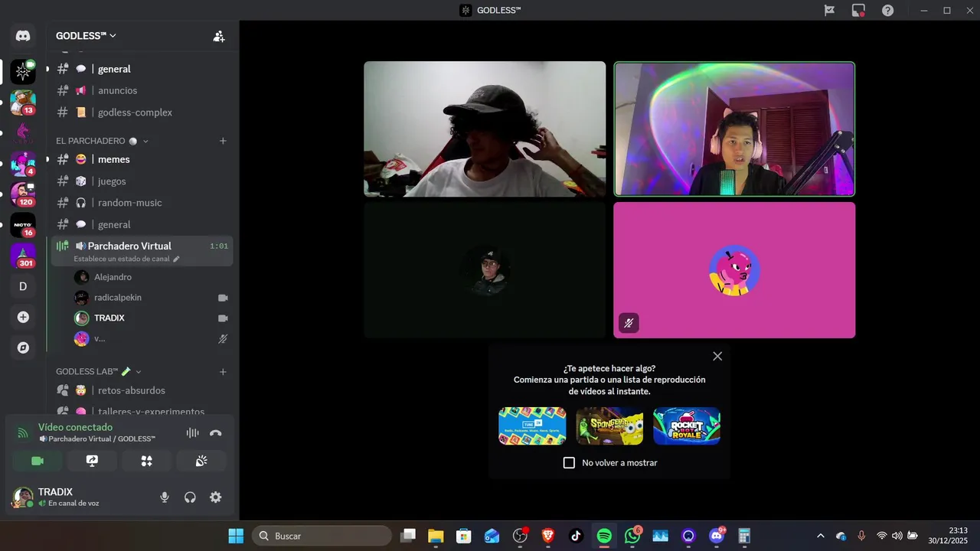Click the taskbar Buscar search box

click(x=322, y=536)
